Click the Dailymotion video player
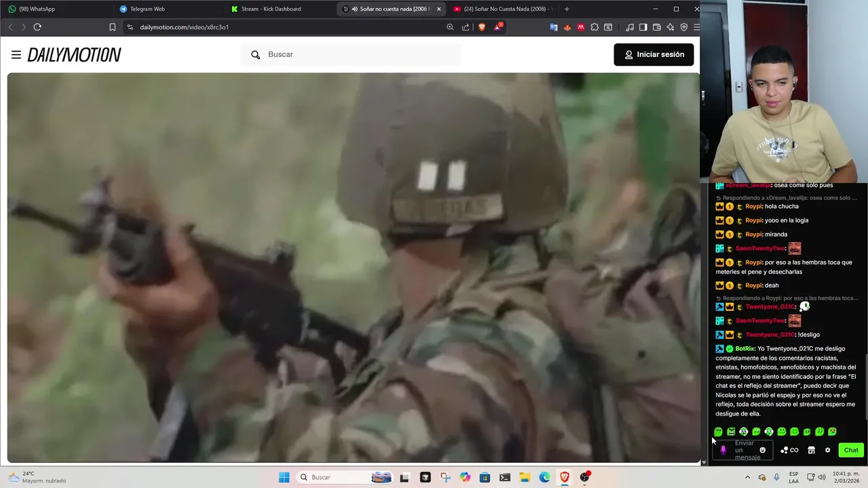 tap(353, 268)
